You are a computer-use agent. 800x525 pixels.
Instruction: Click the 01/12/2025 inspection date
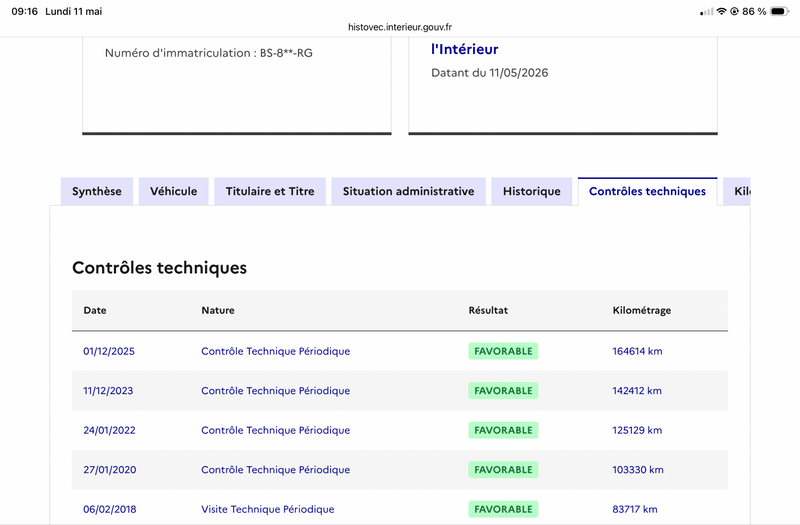pos(109,351)
